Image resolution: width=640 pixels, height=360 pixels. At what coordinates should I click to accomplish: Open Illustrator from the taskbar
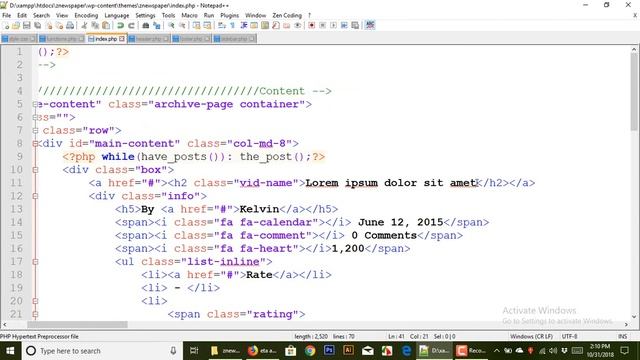tap(348, 351)
